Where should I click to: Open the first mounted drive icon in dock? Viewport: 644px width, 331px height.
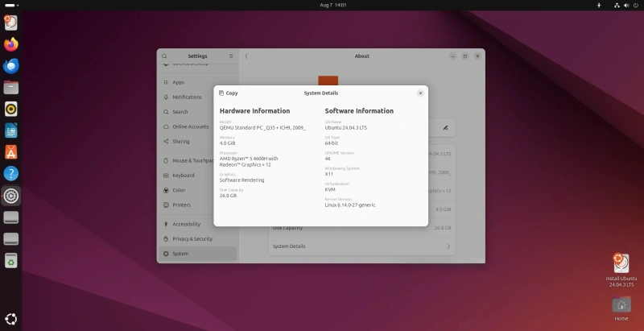(11, 217)
